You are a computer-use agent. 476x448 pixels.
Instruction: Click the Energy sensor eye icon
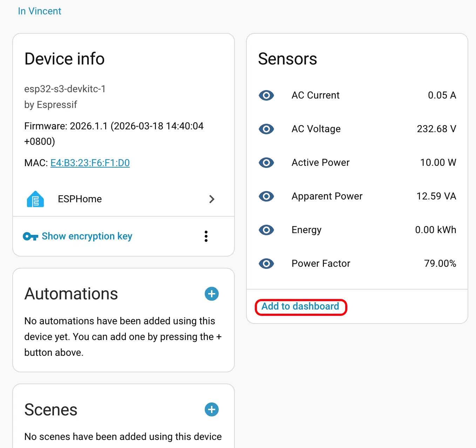point(266,230)
